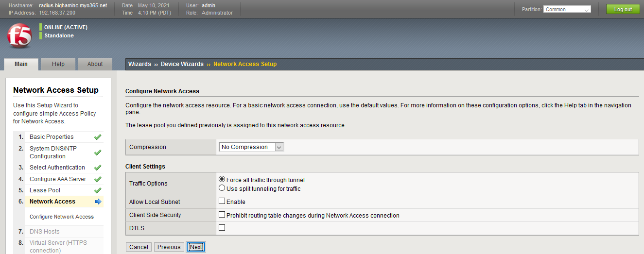Click Configure Network Access sub-step
The height and width of the screenshot is (254, 644).
coord(62,217)
